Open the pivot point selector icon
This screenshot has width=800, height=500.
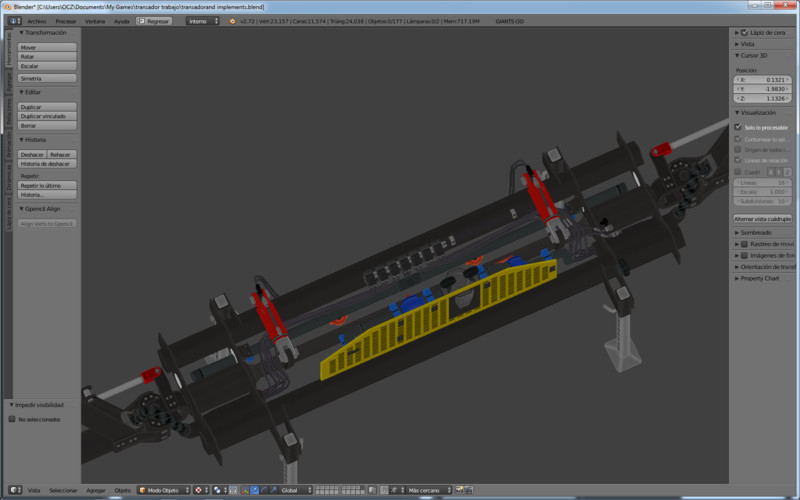tap(218, 490)
